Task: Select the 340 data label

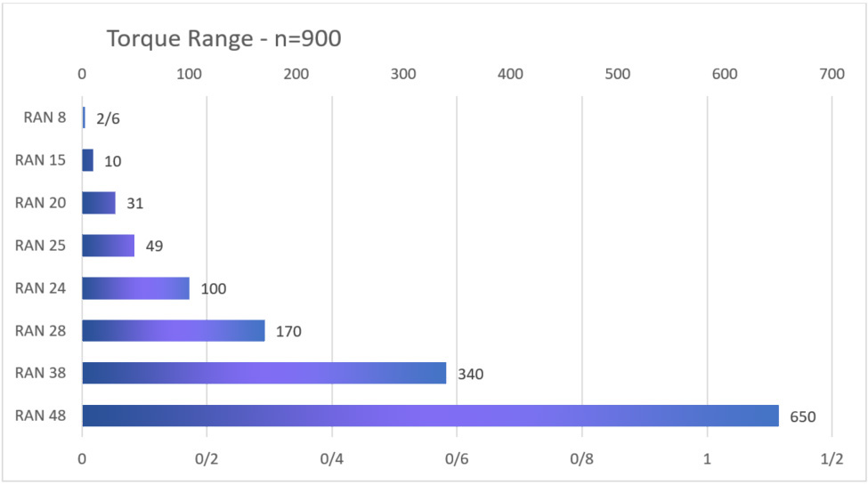Action: (471, 375)
